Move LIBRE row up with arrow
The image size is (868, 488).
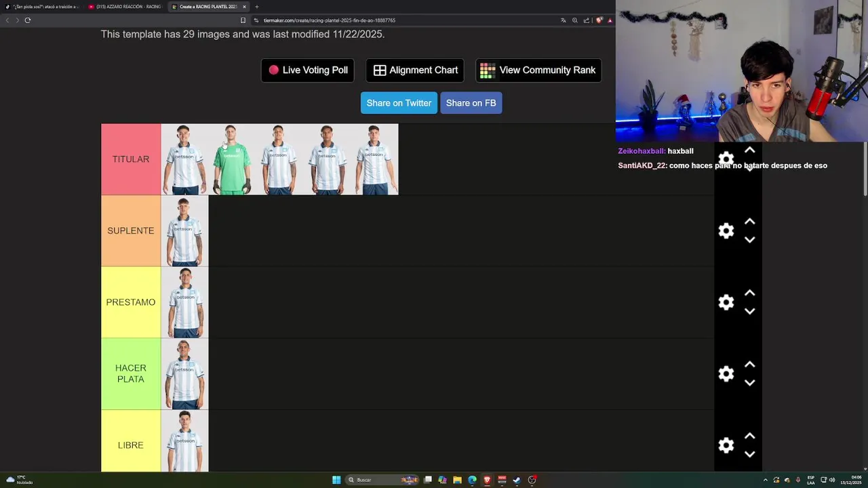tap(749, 436)
